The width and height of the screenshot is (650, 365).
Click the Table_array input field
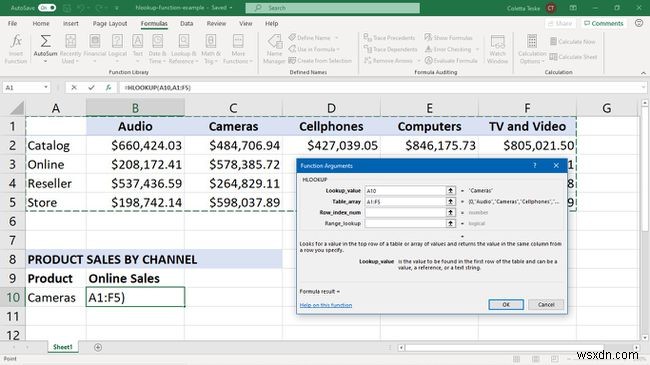click(x=405, y=202)
